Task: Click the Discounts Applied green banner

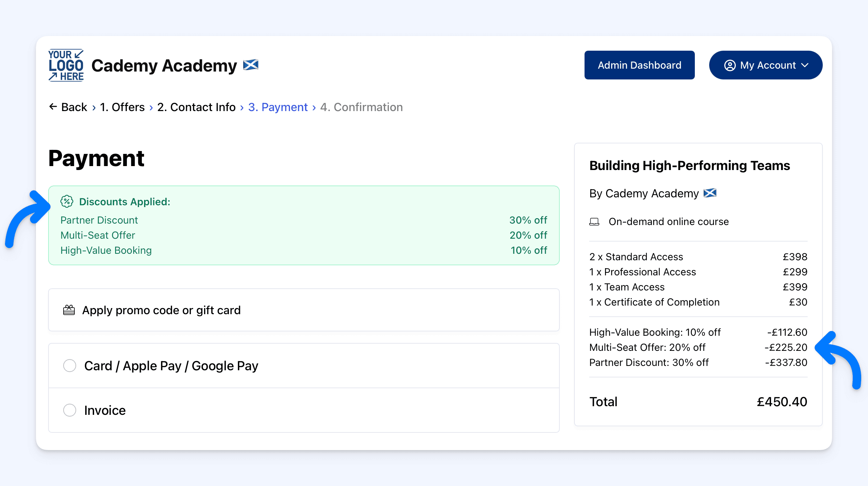Action: (x=304, y=226)
